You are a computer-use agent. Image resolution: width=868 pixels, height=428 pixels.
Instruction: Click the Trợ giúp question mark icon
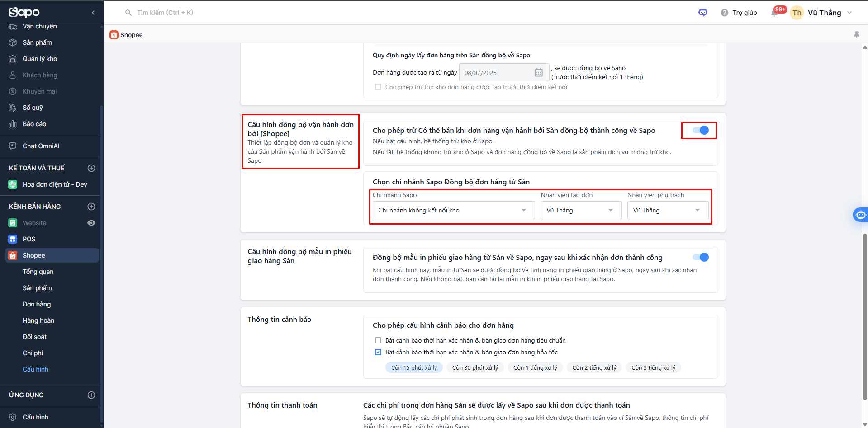[725, 13]
